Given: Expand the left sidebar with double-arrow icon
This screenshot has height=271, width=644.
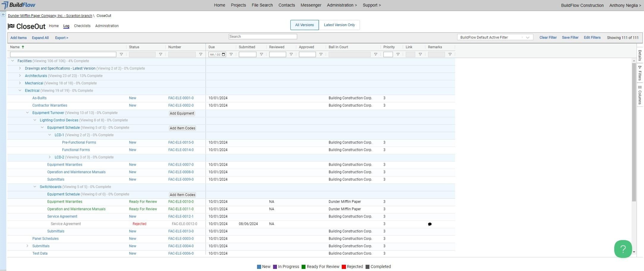Looking at the screenshot, I should (x=3, y=14).
